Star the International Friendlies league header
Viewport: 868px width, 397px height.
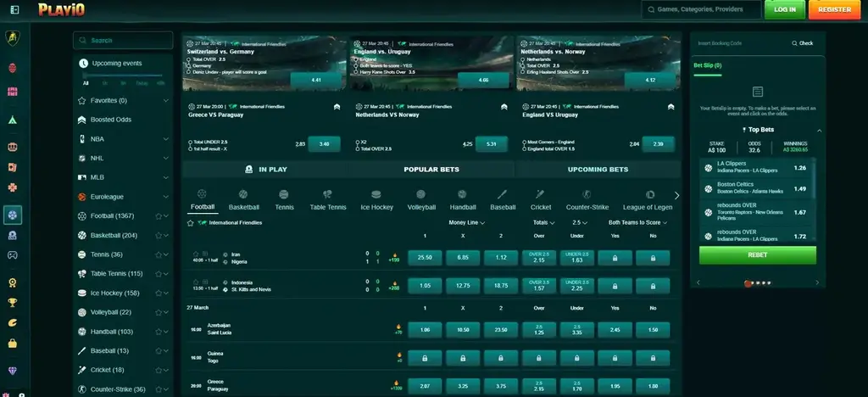pyautogui.click(x=191, y=222)
